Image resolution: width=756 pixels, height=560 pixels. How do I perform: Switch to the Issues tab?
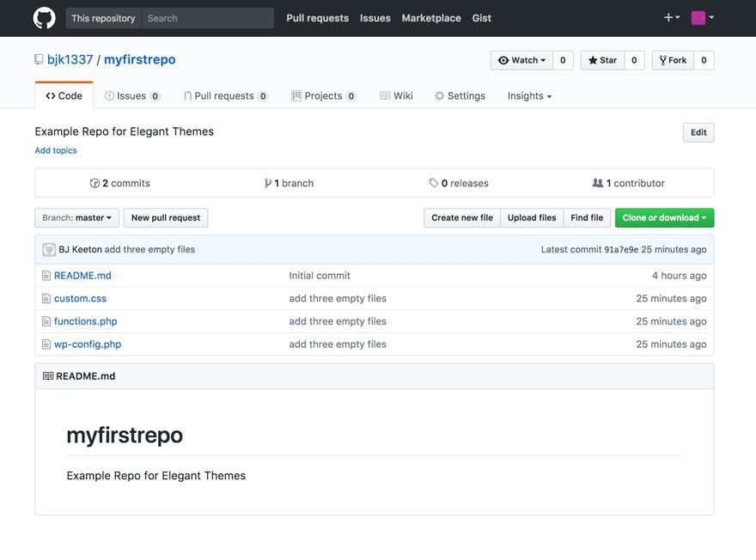click(x=131, y=96)
